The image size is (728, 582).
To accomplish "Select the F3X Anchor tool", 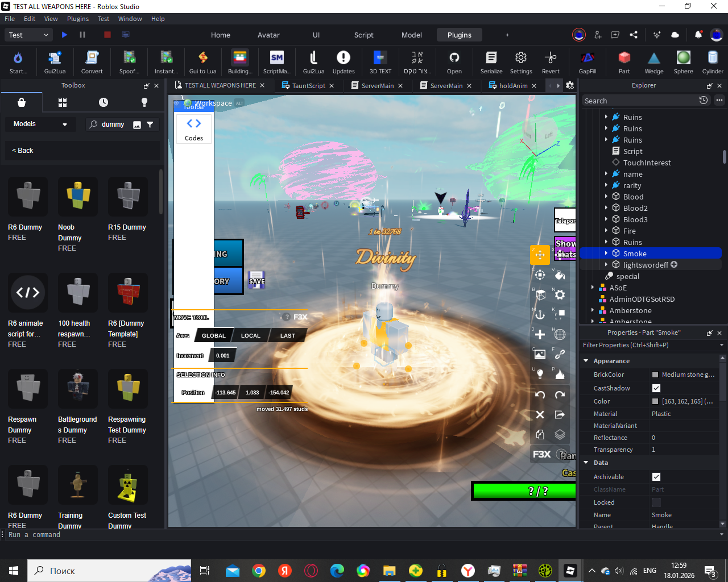I will pyautogui.click(x=540, y=315).
